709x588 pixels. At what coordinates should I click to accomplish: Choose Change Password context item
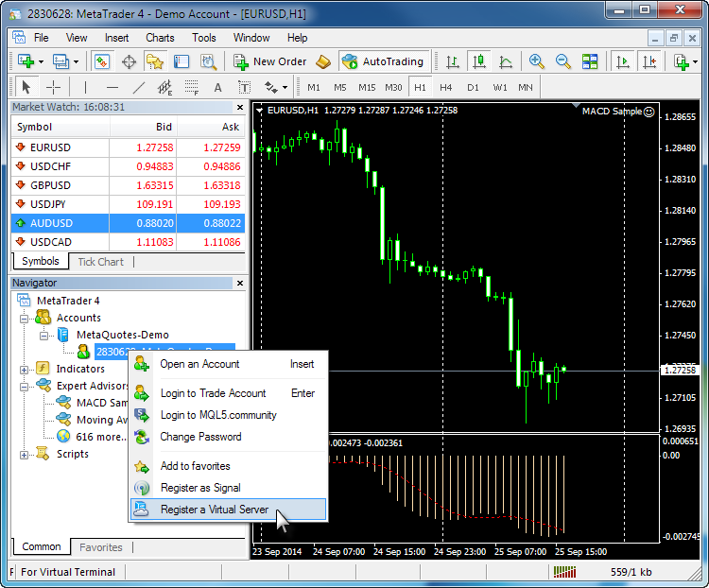tap(229, 437)
